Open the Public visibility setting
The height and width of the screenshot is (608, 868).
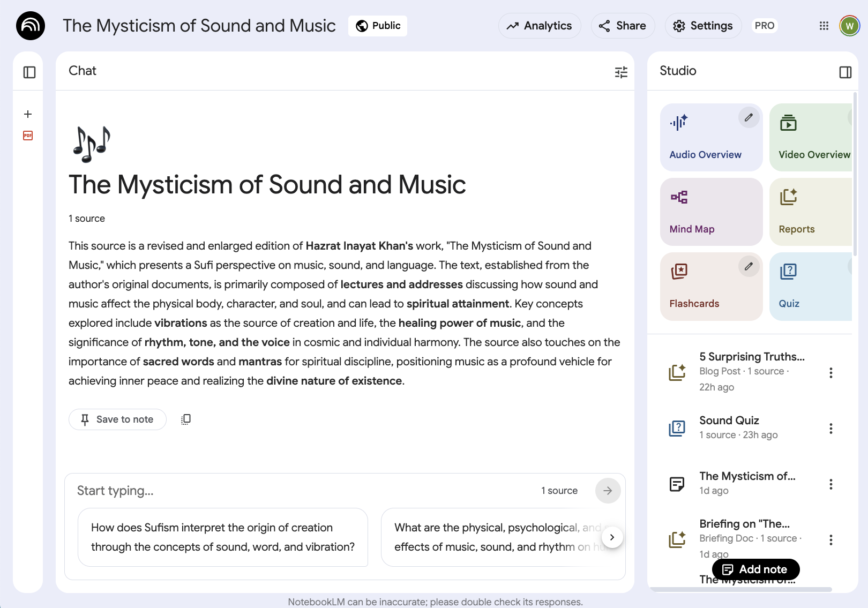(x=378, y=26)
